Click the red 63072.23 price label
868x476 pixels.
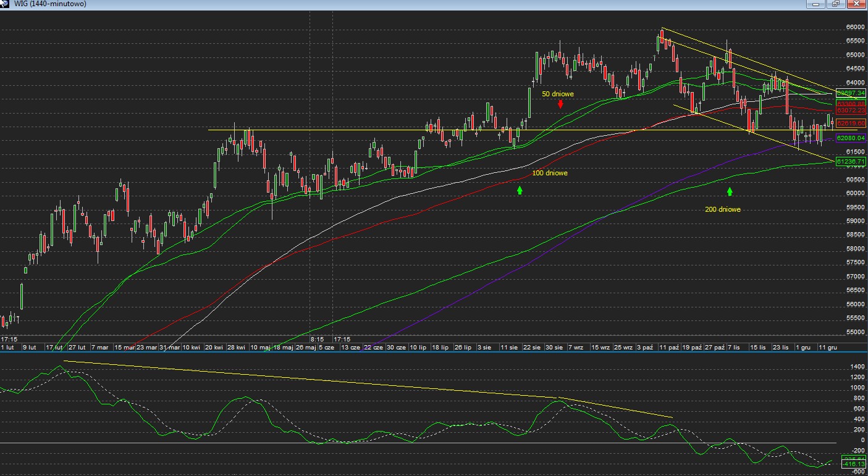[x=851, y=111]
